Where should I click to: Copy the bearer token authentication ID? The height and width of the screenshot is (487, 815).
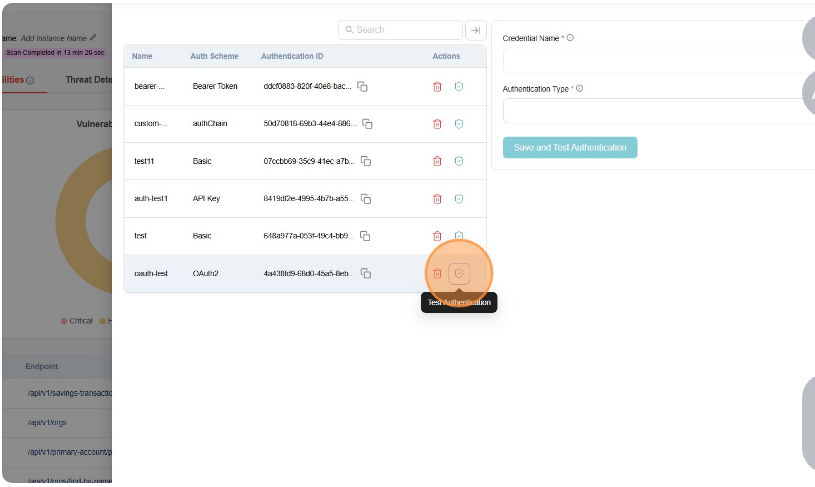point(363,87)
